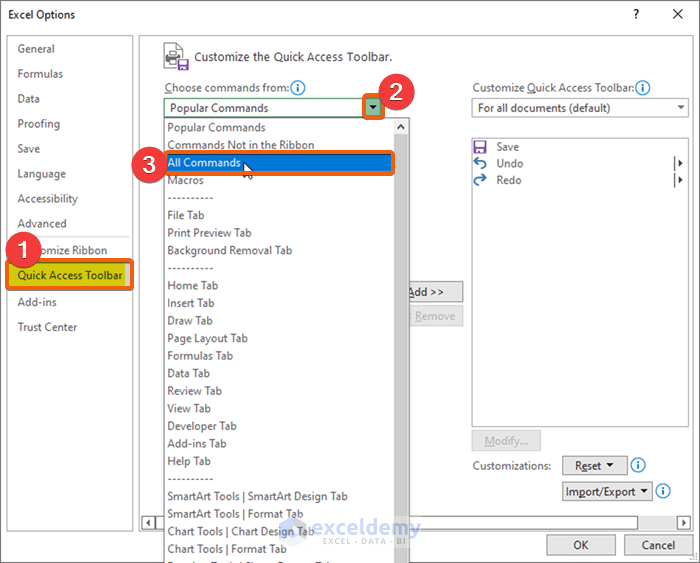This screenshot has width=700, height=563.
Task: Click the info icon beside Import/Export
Action: point(663,491)
